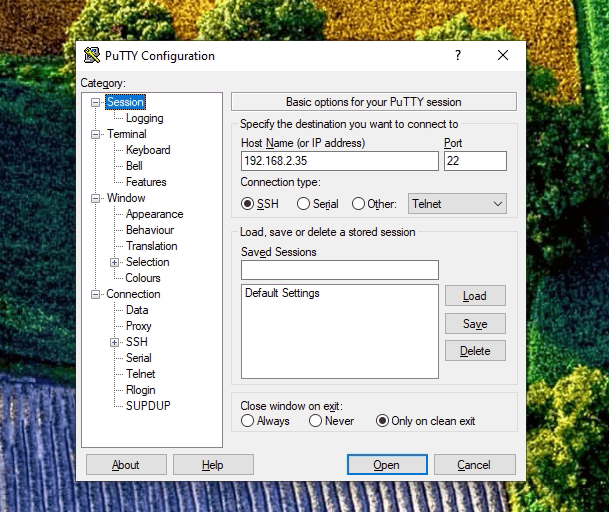
Task: Click the Help button
Action: pyautogui.click(x=213, y=465)
